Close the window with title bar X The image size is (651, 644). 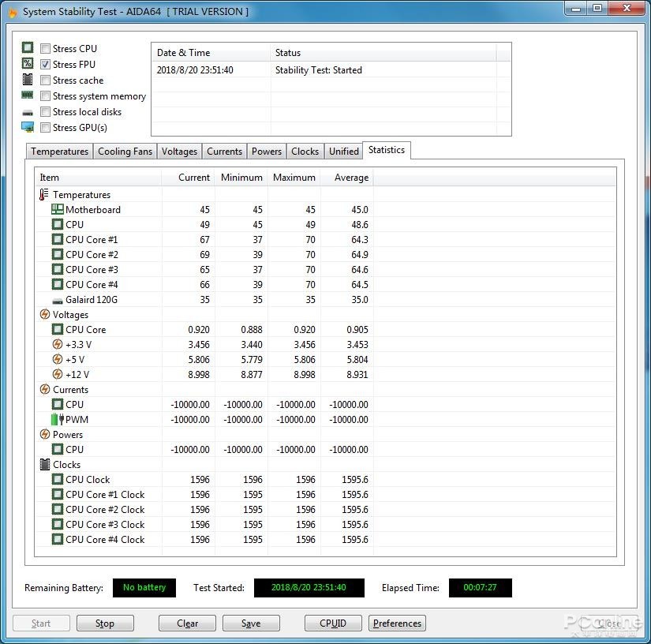click(627, 9)
